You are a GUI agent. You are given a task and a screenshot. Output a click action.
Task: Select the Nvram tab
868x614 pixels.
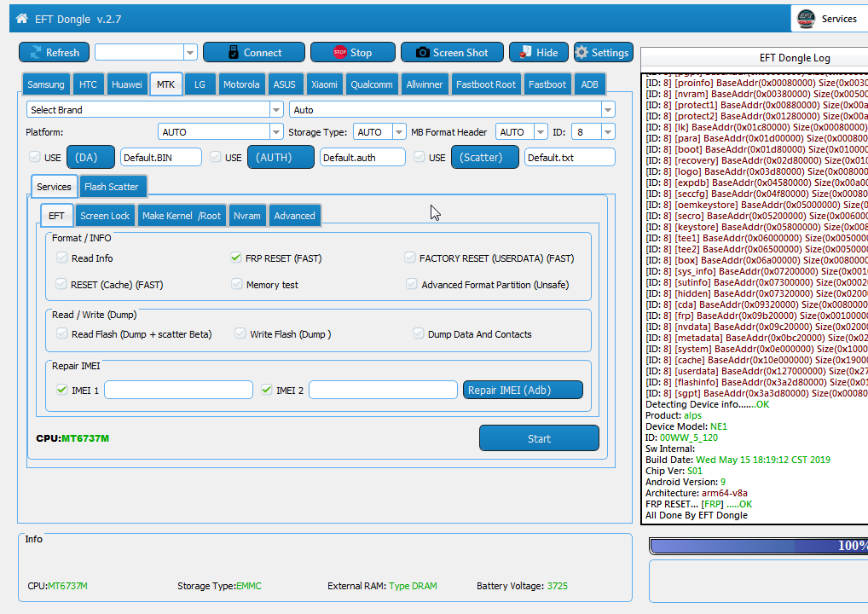(247, 216)
